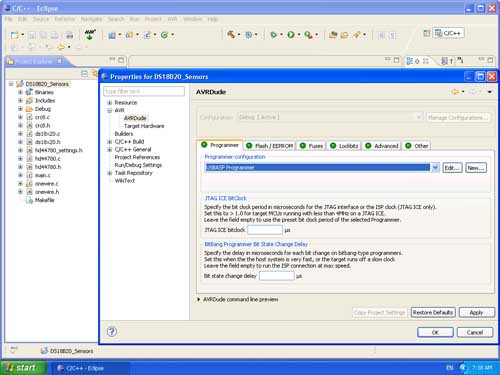Image resolution: width=500 pixels, height=375 pixels.
Task: Click the Windows start button
Action: click(23, 368)
